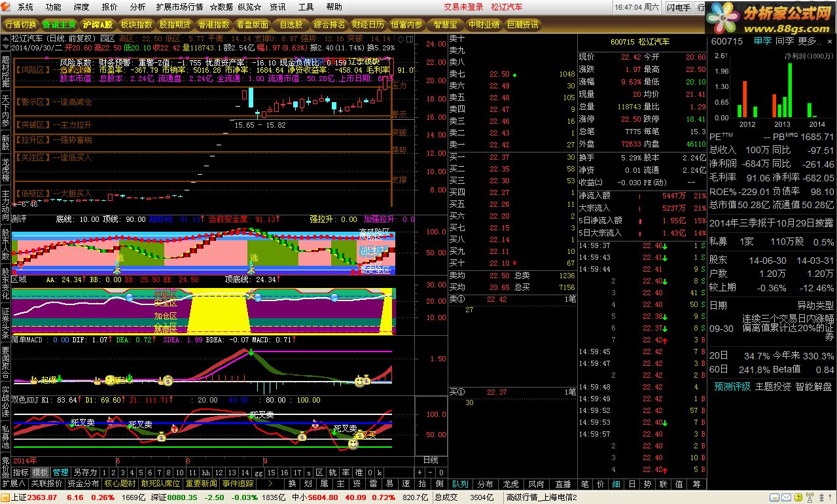Select 同季 profit view
Viewport: 837px width, 504px height.
click(785, 41)
